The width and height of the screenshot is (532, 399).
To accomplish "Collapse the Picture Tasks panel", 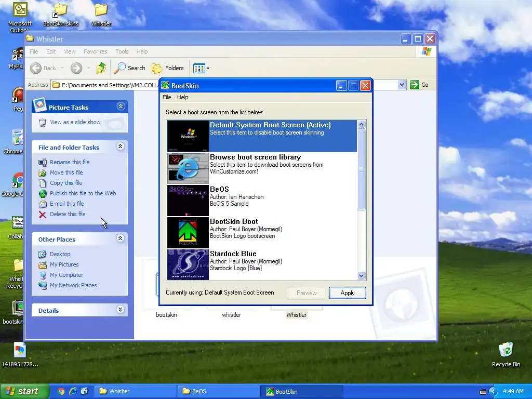I will pyautogui.click(x=121, y=107).
